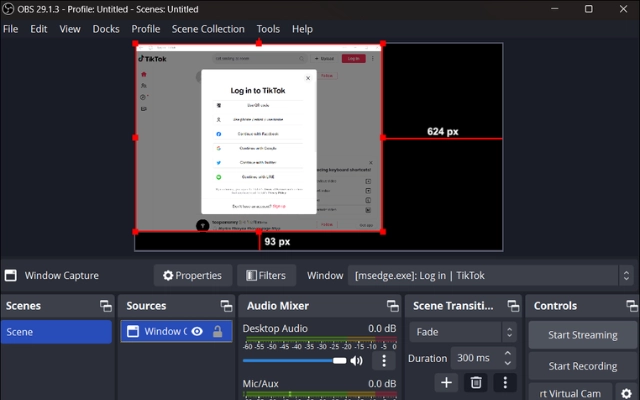640x400 pixels.
Task: Click the TikTok window capture preview
Action: (259, 138)
